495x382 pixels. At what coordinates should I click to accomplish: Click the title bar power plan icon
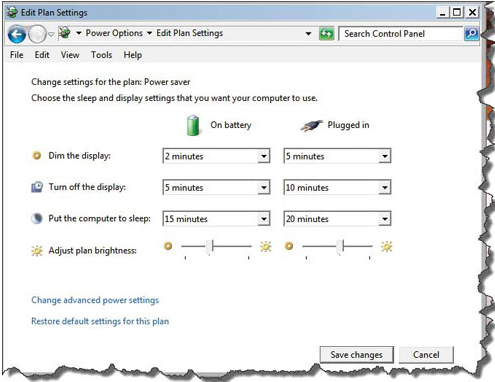[12, 12]
